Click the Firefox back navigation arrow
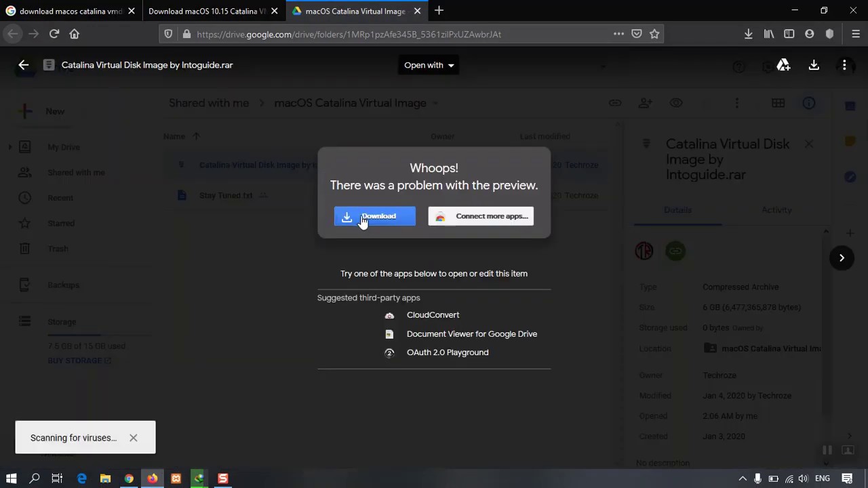Image resolution: width=868 pixels, height=488 pixels. click(13, 34)
